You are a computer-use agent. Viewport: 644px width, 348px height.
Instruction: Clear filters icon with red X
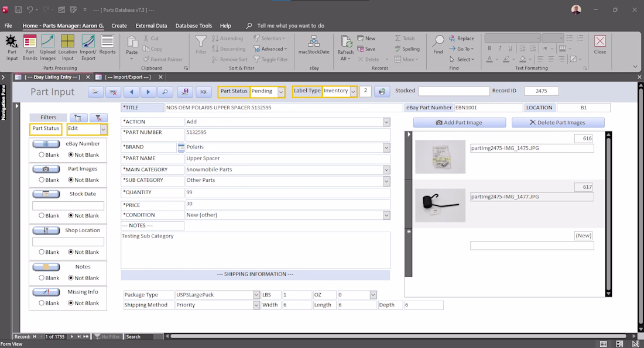[98, 118]
